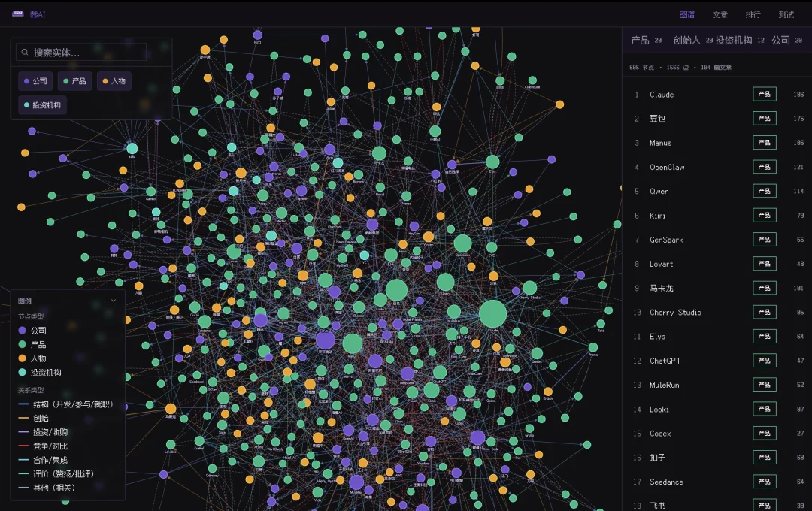Select Seedance in the ranking list

[717, 482]
